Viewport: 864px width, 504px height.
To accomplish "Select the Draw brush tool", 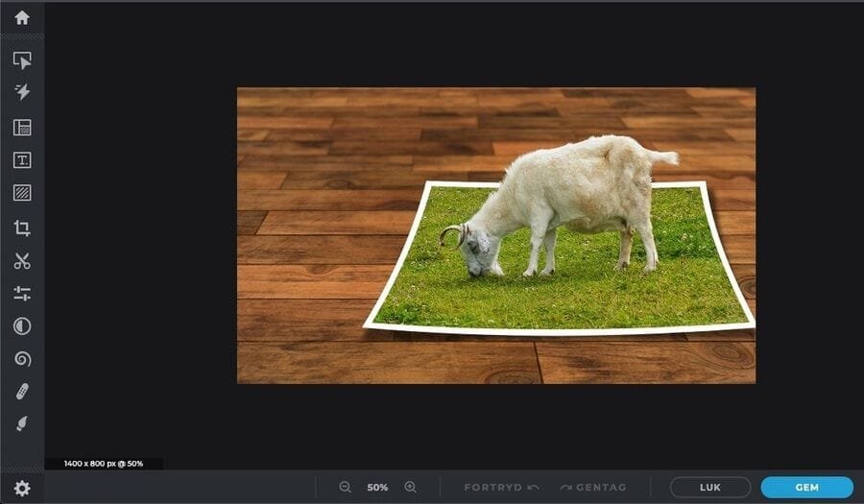I will [x=22, y=423].
